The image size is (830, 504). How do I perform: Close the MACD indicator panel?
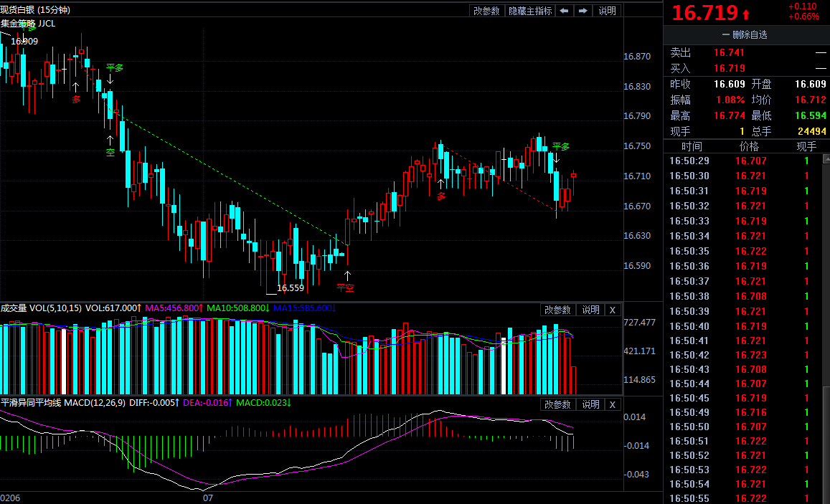[x=613, y=404]
